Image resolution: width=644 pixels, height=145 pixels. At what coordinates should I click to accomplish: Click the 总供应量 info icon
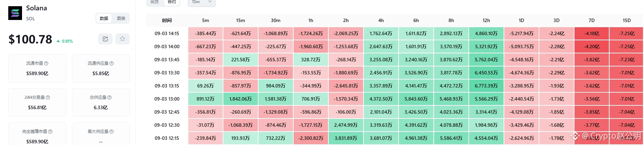[x=109, y=97]
